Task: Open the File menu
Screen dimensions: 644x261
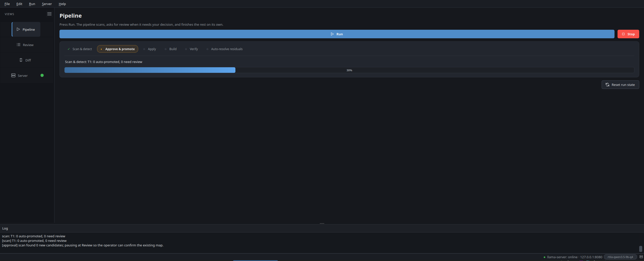Action: pyautogui.click(x=7, y=4)
